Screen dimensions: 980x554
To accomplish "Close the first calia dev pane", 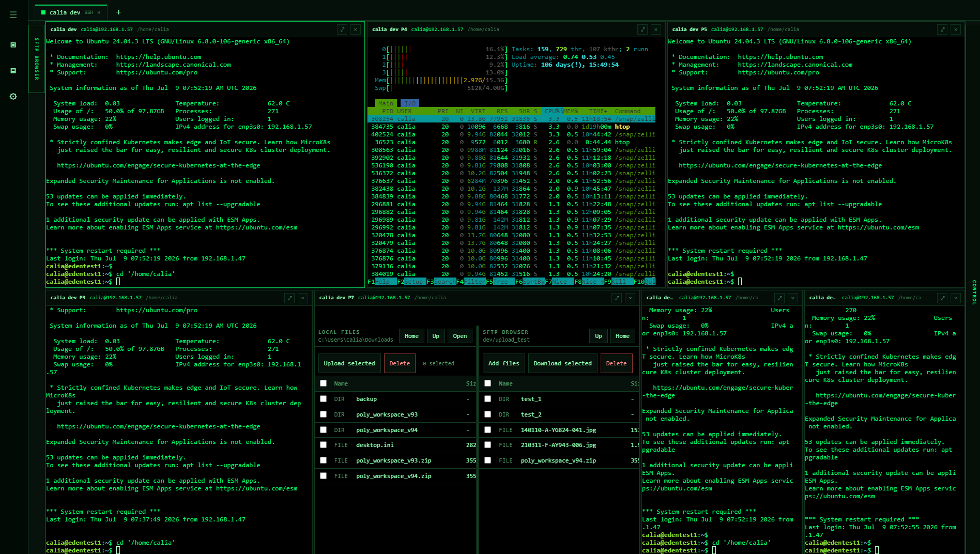I will (x=356, y=29).
